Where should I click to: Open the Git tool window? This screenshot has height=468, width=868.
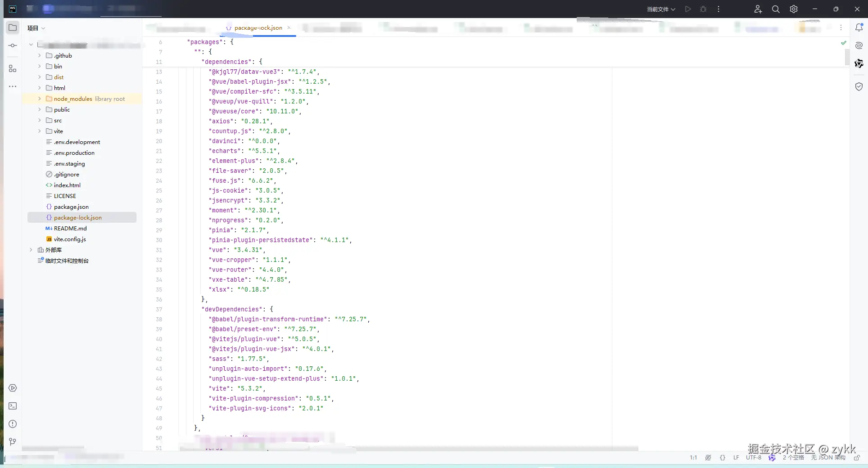click(13, 442)
